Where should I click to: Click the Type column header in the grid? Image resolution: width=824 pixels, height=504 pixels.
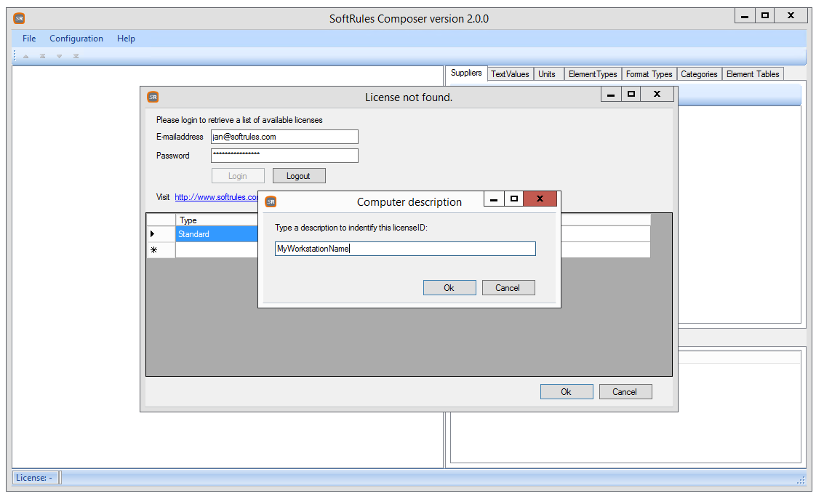pyautogui.click(x=217, y=220)
